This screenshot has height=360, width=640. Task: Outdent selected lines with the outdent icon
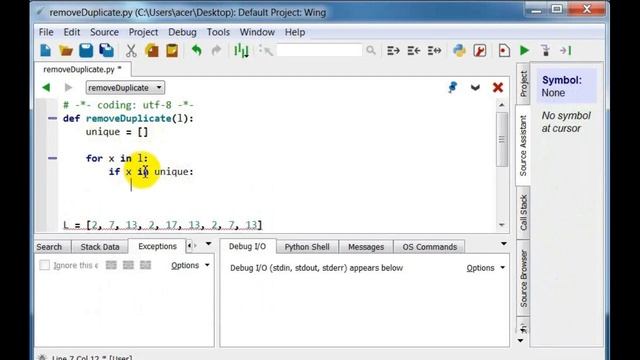tap(413, 51)
